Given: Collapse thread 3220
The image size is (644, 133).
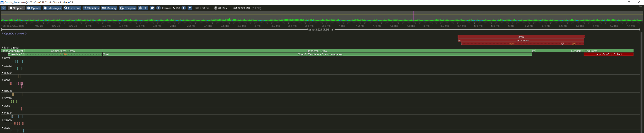Looking at the screenshot, I should point(3,128).
